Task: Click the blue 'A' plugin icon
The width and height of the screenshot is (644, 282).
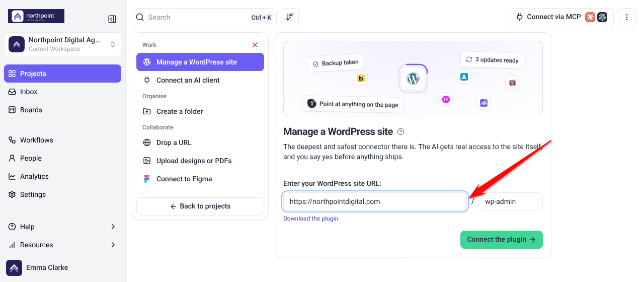Action: pyautogui.click(x=464, y=77)
